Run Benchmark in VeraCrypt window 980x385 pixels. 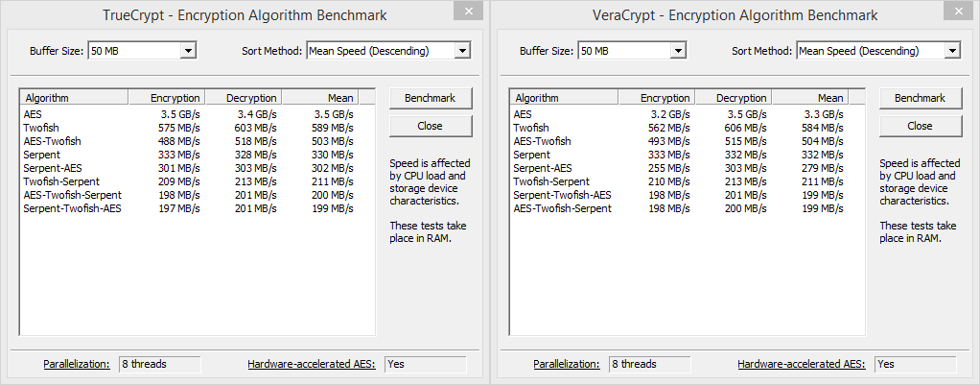pyautogui.click(x=920, y=98)
